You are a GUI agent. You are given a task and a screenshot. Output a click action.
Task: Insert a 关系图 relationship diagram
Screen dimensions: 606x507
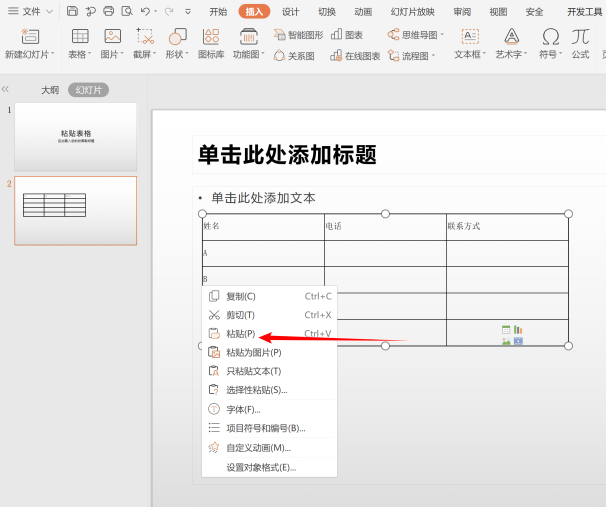[x=294, y=56]
